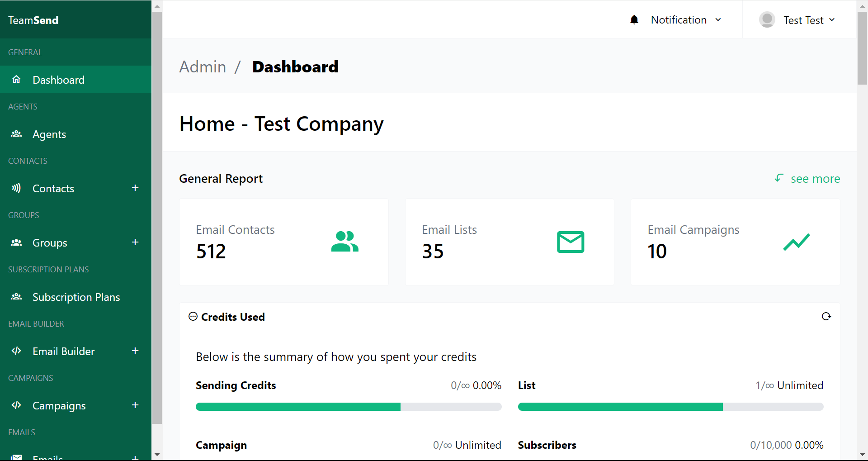The width and height of the screenshot is (868, 461).
Task: Click the Email Builder code icon
Action: [x=16, y=351]
